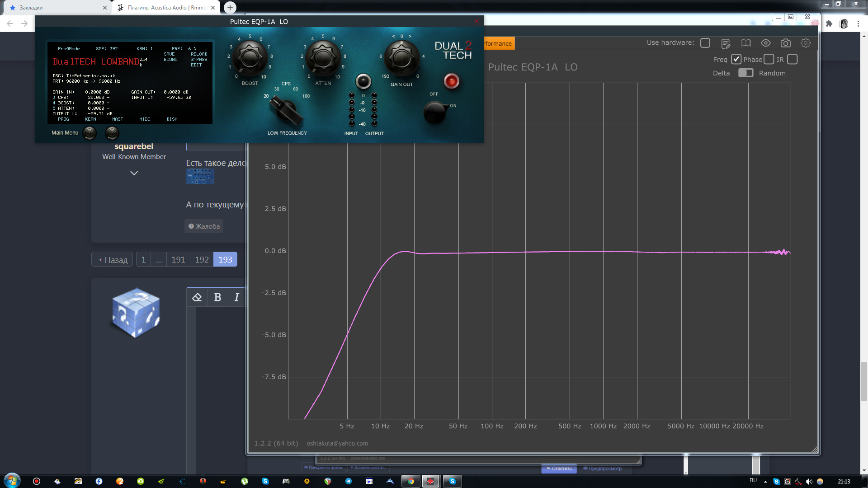Click the volume speaker tray icon
The width and height of the screenshot is (868, 488).
coord(809,482)
